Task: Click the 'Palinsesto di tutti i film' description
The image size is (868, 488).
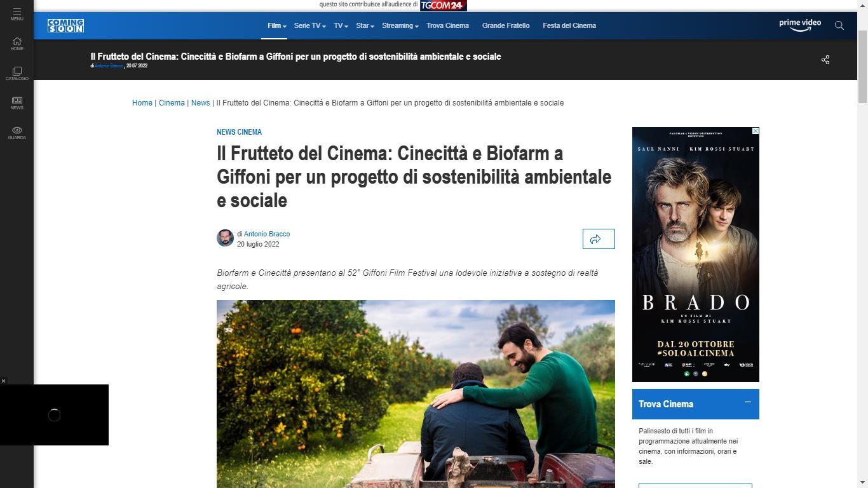Action: (688, 446)
